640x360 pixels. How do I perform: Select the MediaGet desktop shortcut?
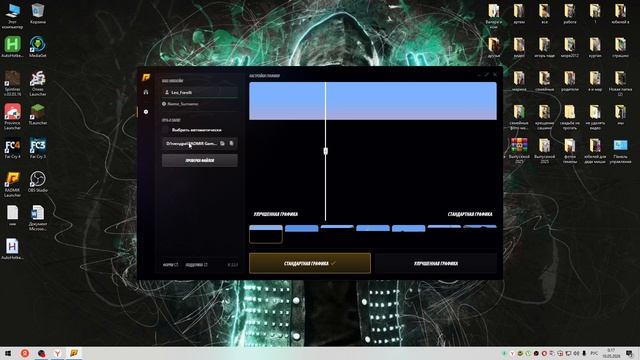tap(38, 47)
